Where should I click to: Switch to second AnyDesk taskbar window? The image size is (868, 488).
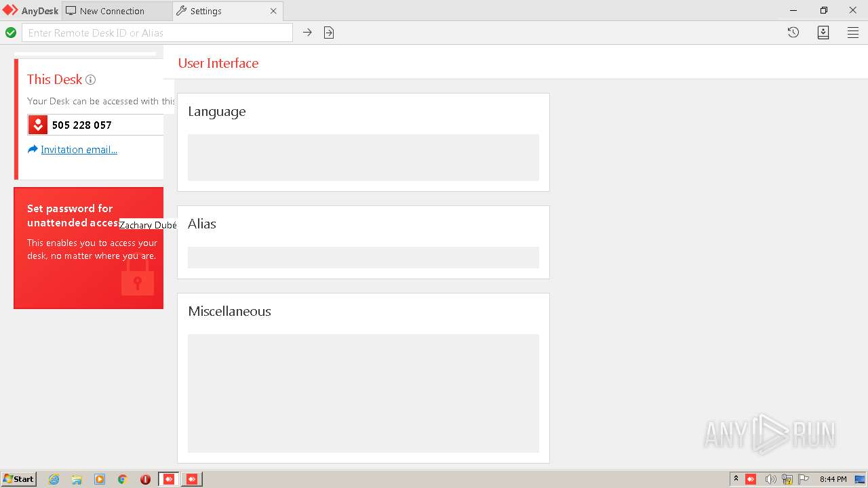tap(192, 479)
